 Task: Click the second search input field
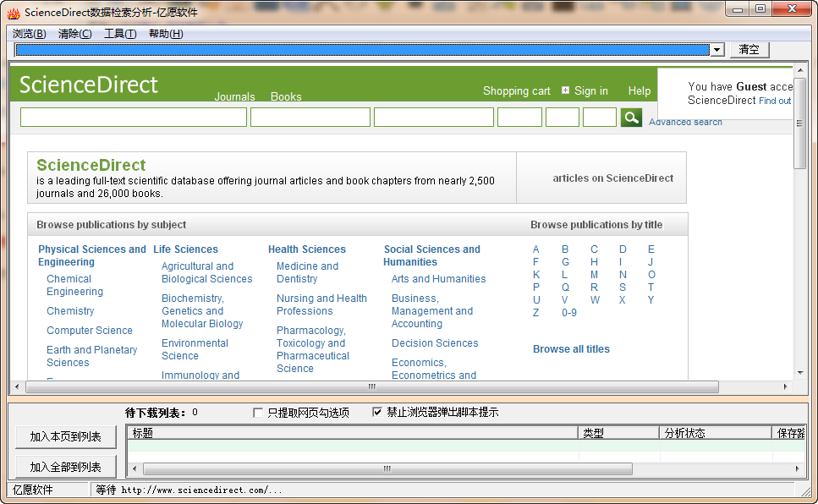[310, 118]
